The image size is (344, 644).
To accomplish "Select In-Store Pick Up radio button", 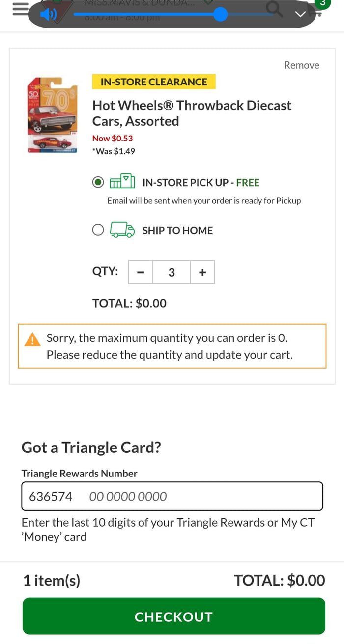I will (x=98, y=182).
